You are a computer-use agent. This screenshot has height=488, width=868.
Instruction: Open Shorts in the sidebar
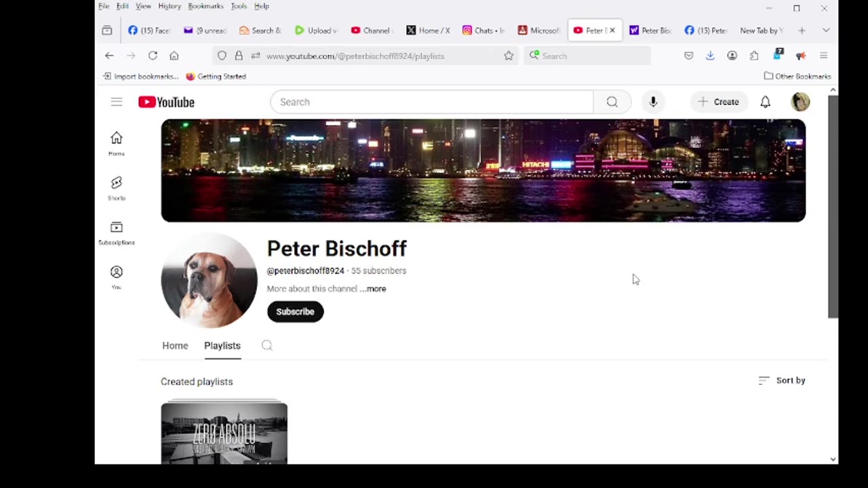point(117,188)
